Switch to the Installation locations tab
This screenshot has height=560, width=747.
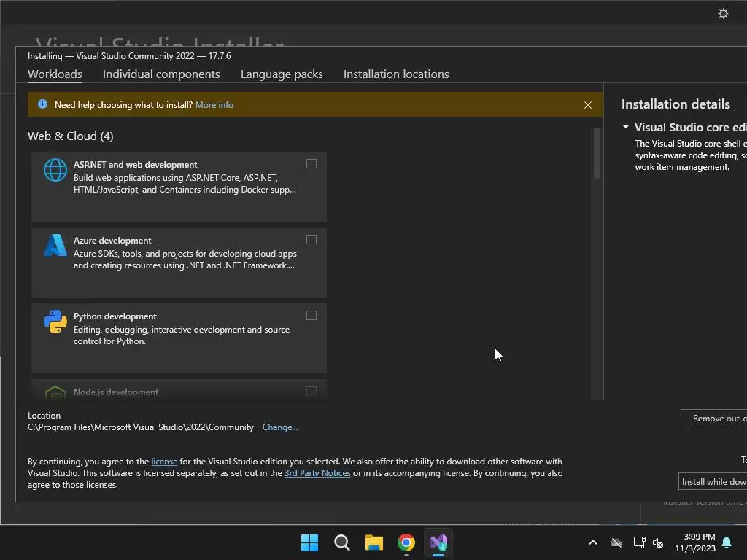(x=396, y=74)
